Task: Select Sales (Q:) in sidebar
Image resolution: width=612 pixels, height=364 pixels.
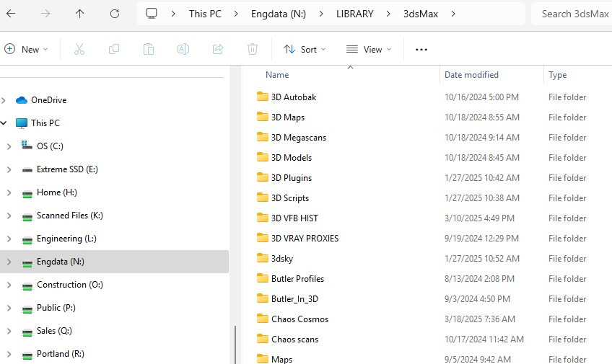Action: pyautogui.click(x=54, y=331)
